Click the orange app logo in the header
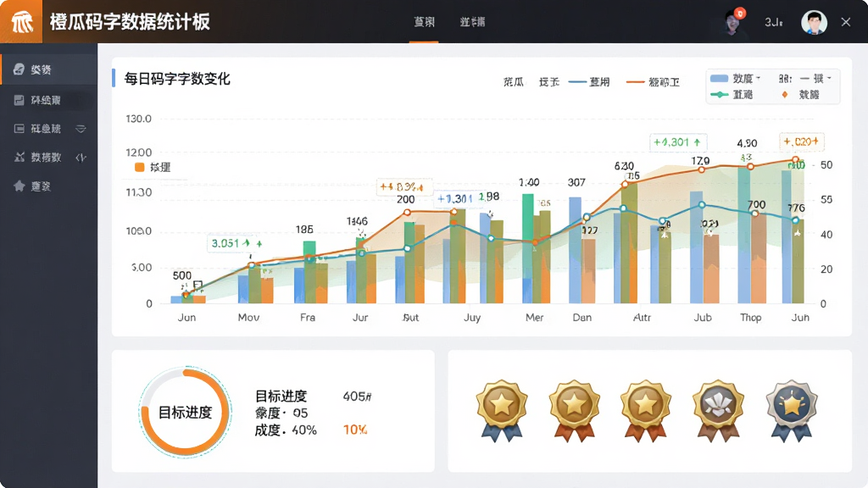 click(x=21, y=21)
